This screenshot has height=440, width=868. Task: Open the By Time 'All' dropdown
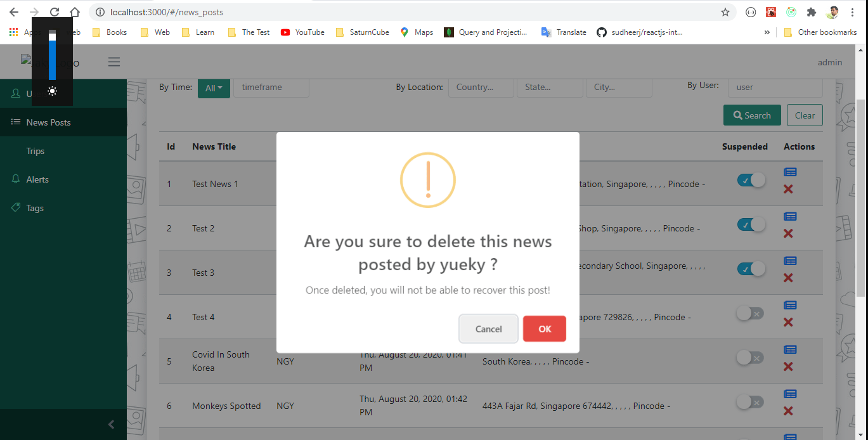click(x=214, y=87)
